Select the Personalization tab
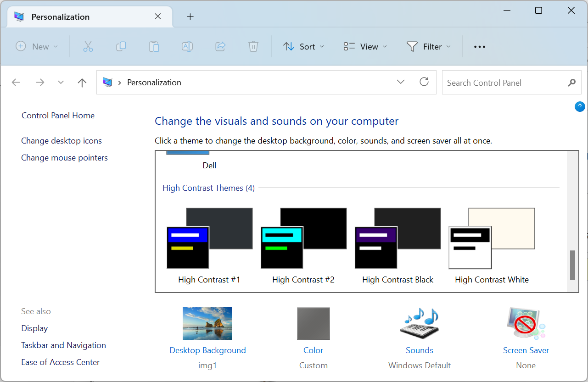The image size is (588, 382). [x=90, y=17]
